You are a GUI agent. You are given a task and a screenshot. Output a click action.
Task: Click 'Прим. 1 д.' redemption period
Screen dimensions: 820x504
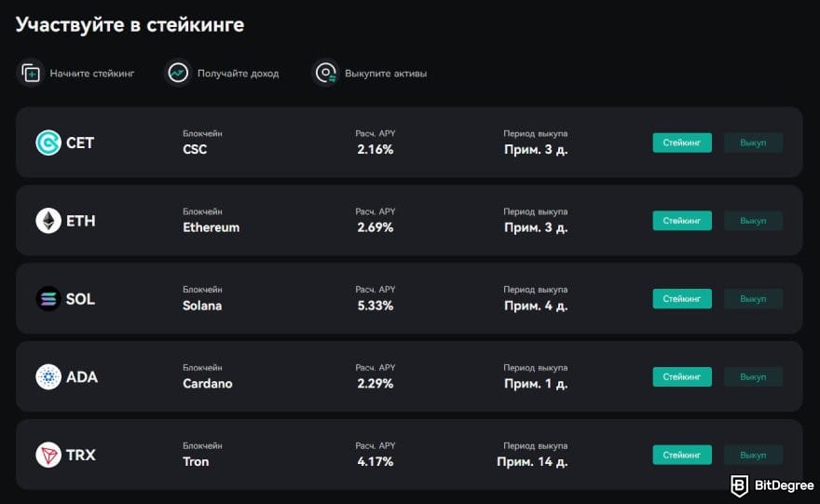point(536,384)
